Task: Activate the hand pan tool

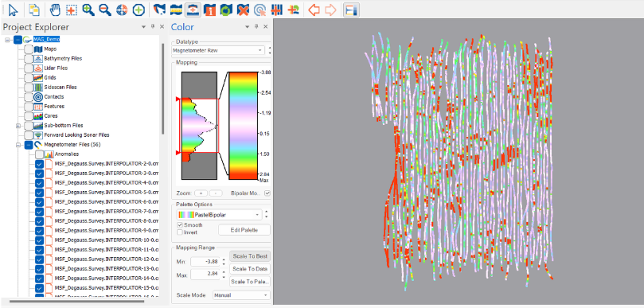Action: pos(54,10)
